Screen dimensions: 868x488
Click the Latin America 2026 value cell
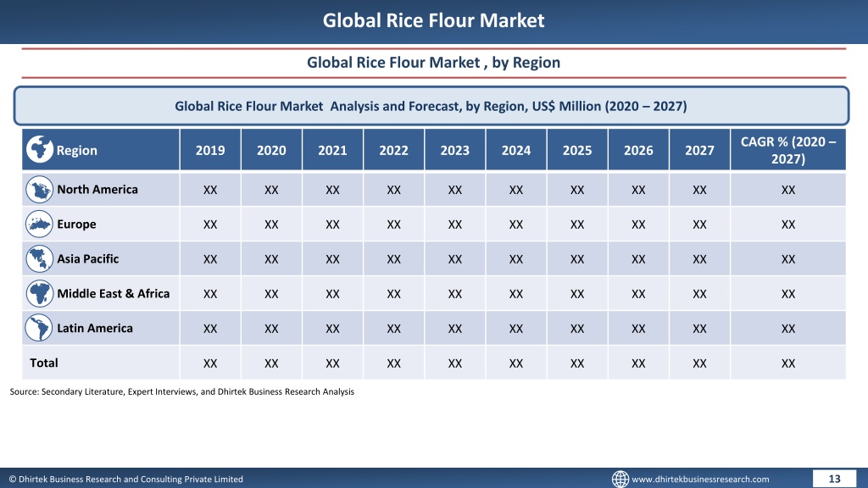click(x=638, y=329)
